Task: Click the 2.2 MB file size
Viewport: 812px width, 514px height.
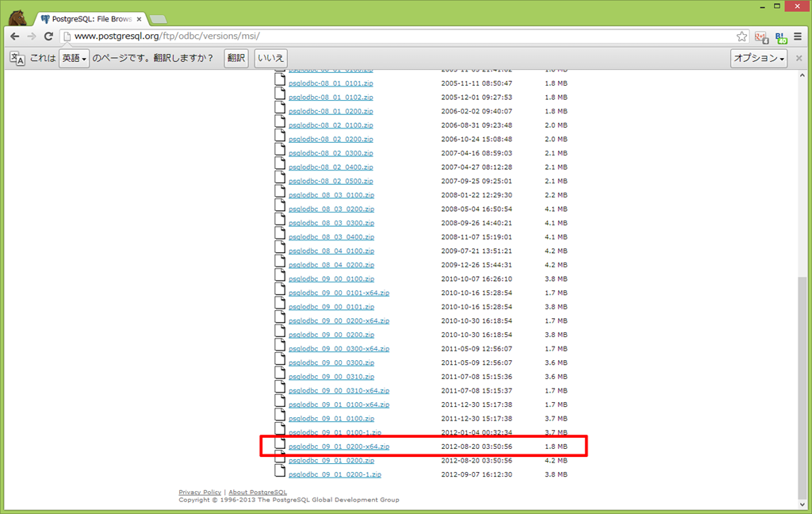Action: [556, 195]
